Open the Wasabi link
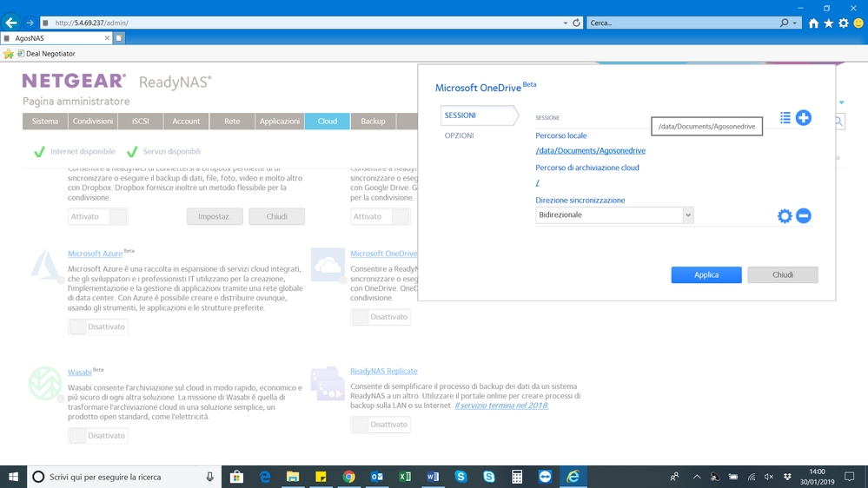868x488 pixels. coord(80,373)
